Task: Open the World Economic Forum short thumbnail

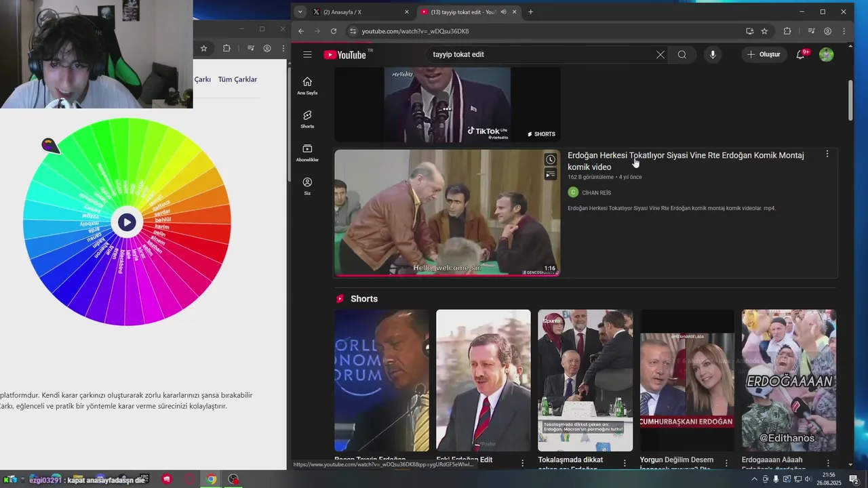Action: pos(382,380)
